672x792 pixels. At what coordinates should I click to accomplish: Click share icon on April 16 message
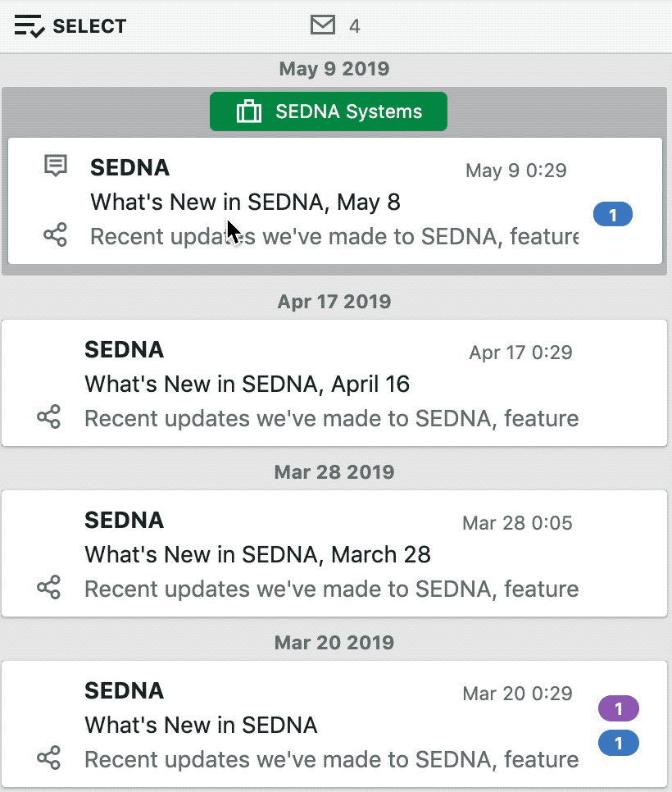click(x=49, y=416)
